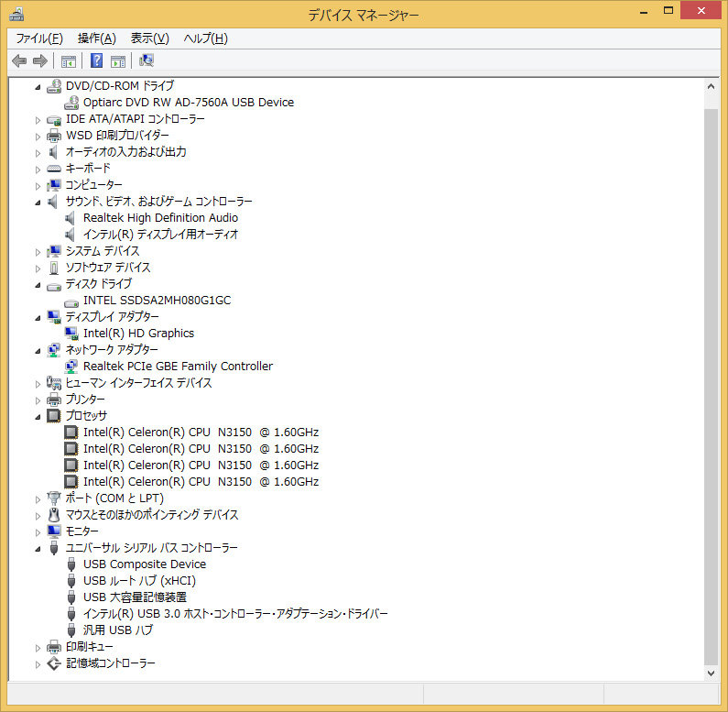Click the ソフトウェア デバイス icon
Viewport: 728px width, 712px height.
pos(54,268)
